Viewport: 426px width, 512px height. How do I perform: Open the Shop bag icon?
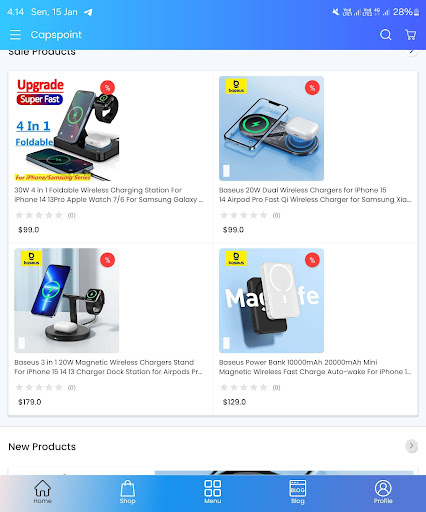pos(127,492)
